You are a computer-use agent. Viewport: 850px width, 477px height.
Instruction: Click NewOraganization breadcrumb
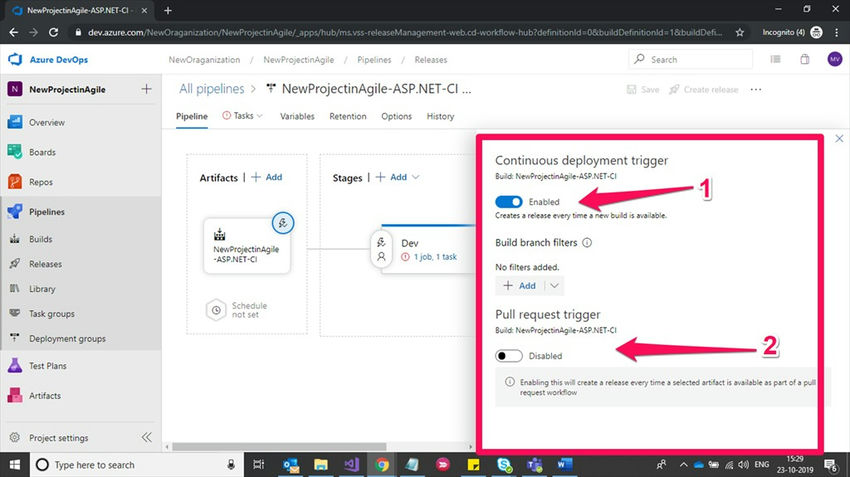click(x=204, y=60)
